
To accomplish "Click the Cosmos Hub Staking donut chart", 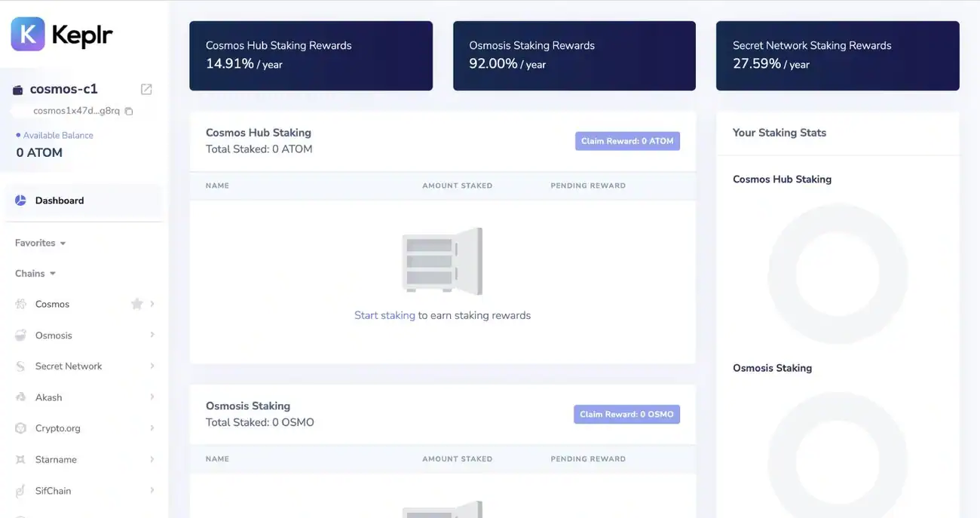I will (837, 274).
